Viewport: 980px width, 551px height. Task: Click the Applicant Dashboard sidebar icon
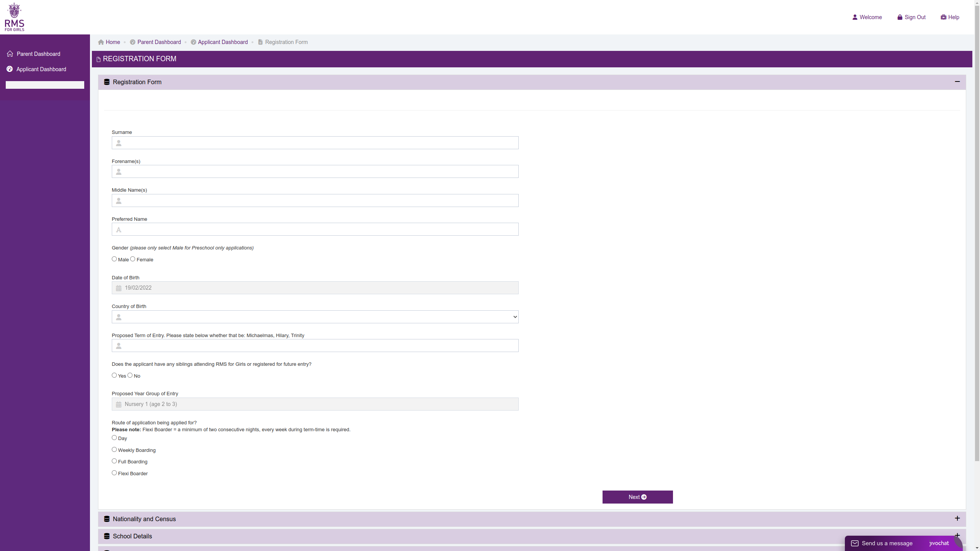(10, 69)
